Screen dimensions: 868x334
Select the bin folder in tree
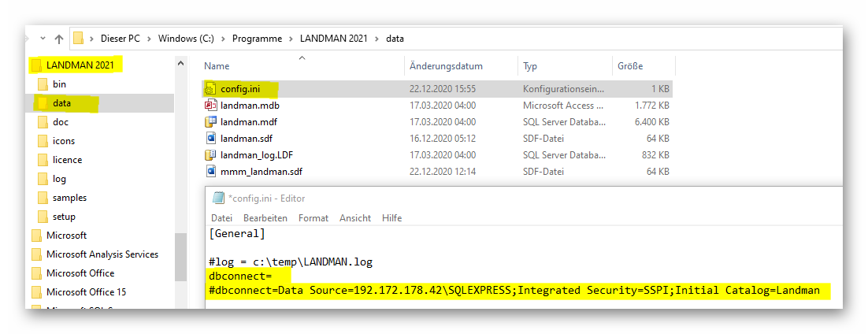pos(59,84)
